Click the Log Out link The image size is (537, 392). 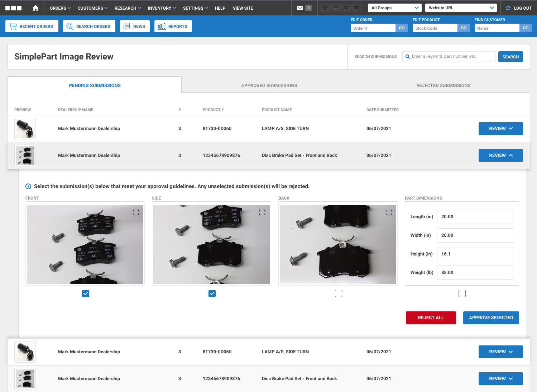(523, 8)
